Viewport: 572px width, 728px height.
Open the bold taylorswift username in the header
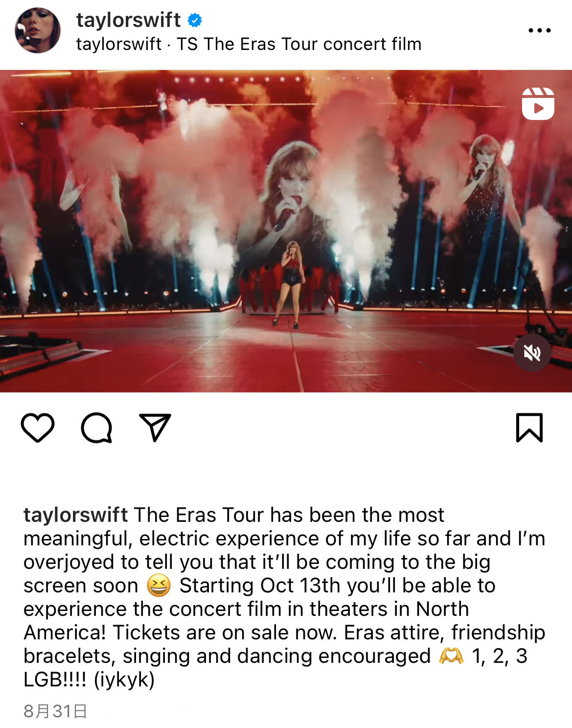(x=129, y=20)
